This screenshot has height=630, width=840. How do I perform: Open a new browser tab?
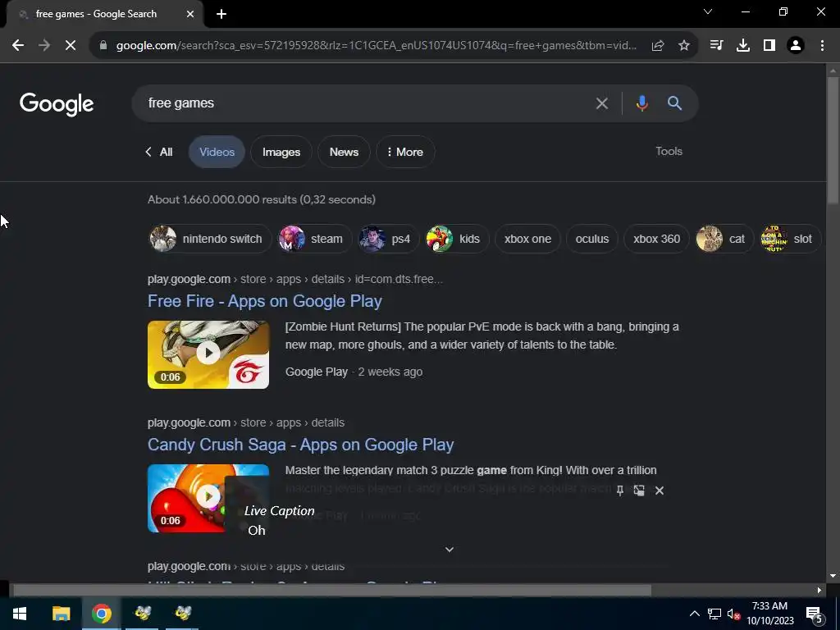(221, 15)
